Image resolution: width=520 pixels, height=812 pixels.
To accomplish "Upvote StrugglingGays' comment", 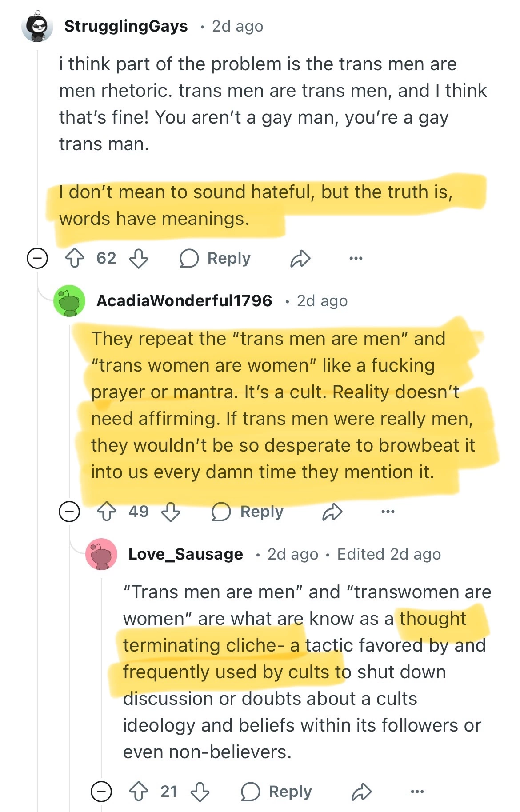I will (x=75, y=258).
